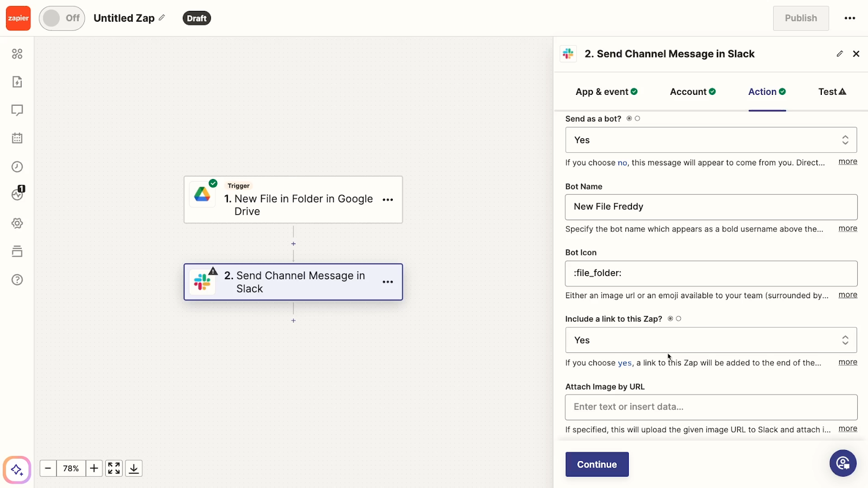
Task: Open the help chat bubble button
Action: pos(843,463)
